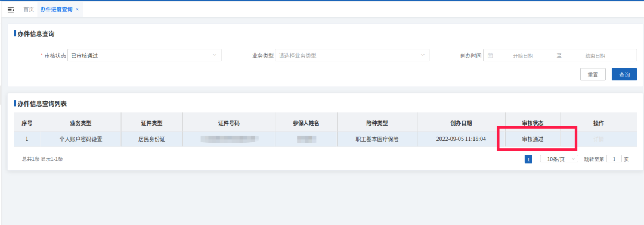Select the 办件进度查询 tab
644x225 pixels.
[56, 10]
